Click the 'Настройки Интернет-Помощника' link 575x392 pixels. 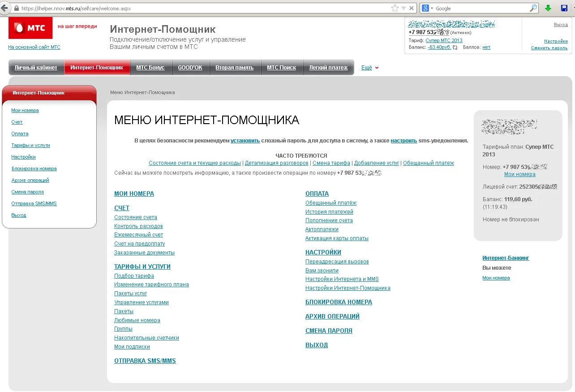click(x=348, y=288)
